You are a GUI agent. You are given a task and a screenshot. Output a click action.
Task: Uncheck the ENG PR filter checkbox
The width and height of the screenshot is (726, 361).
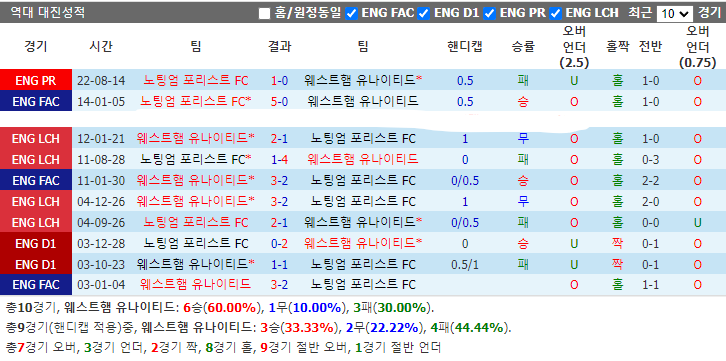490,13
